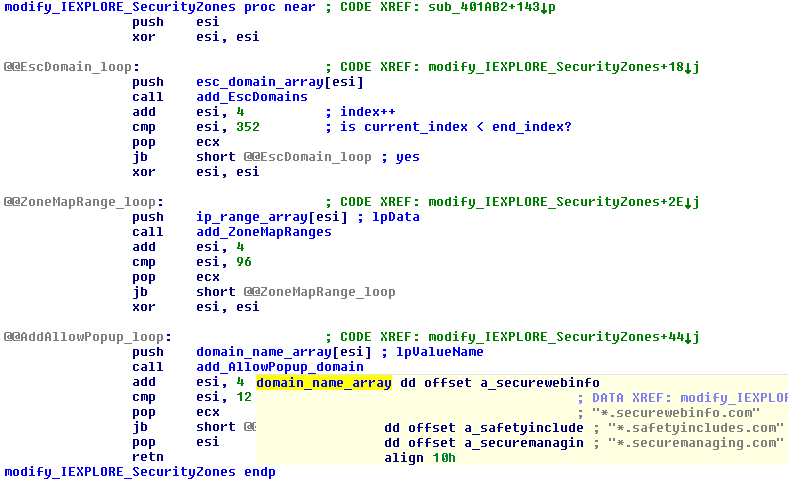This screenshot has height=488, width=793.
Task: Click the final 'pop esi' instruction
Action: [175, 442]
